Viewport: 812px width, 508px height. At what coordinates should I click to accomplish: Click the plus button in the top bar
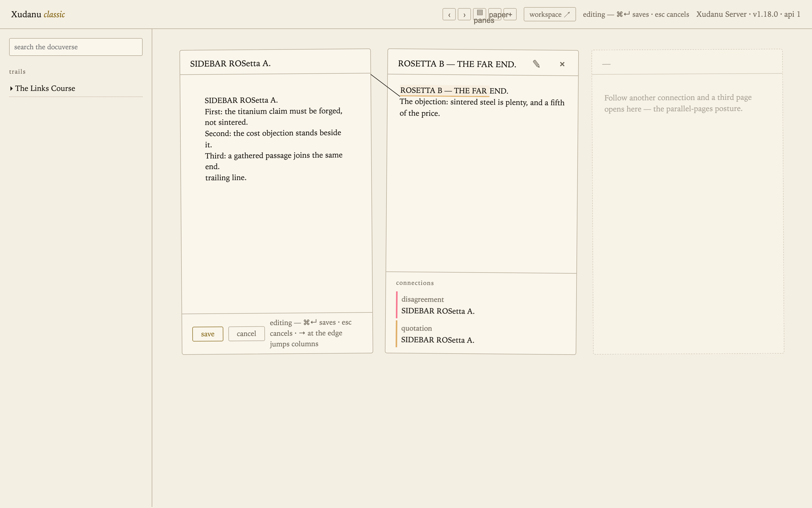[510, 14]
